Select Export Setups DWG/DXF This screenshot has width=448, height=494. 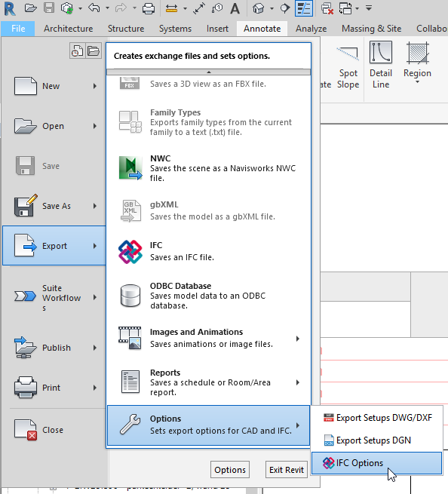pos(377,418)
